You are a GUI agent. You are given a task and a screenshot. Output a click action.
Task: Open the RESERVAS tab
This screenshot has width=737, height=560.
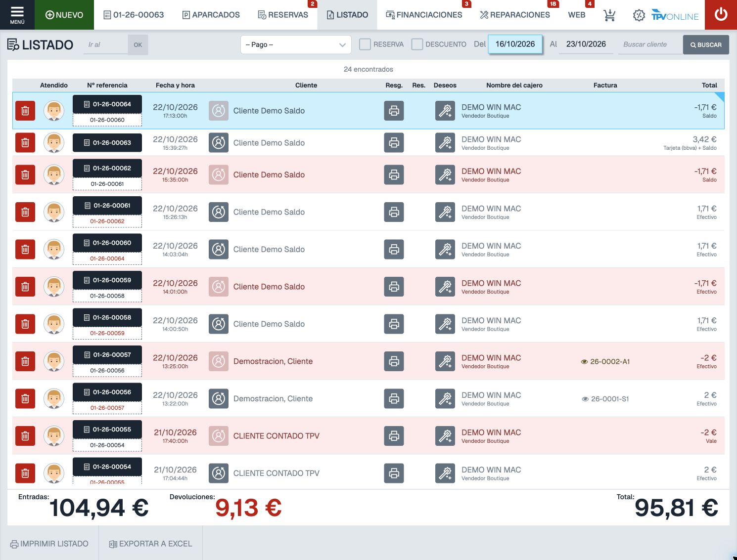(x=283, y=15)
